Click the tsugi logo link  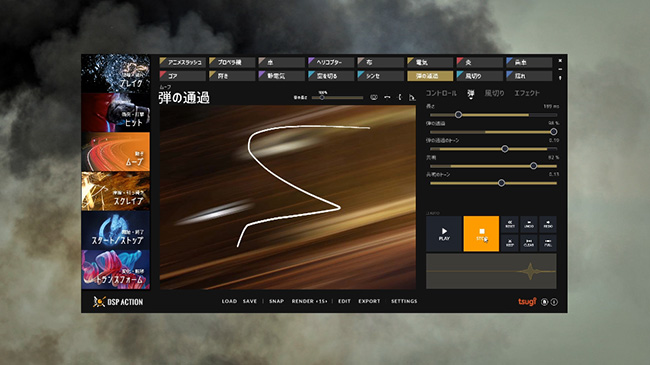tap(527, 302)
